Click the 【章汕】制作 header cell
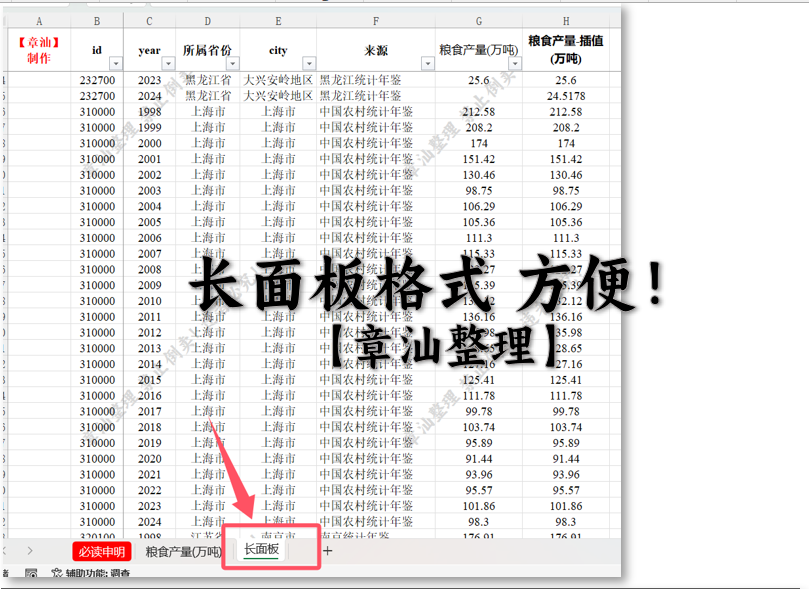809x589 pixels. click(x=39, y=50)
